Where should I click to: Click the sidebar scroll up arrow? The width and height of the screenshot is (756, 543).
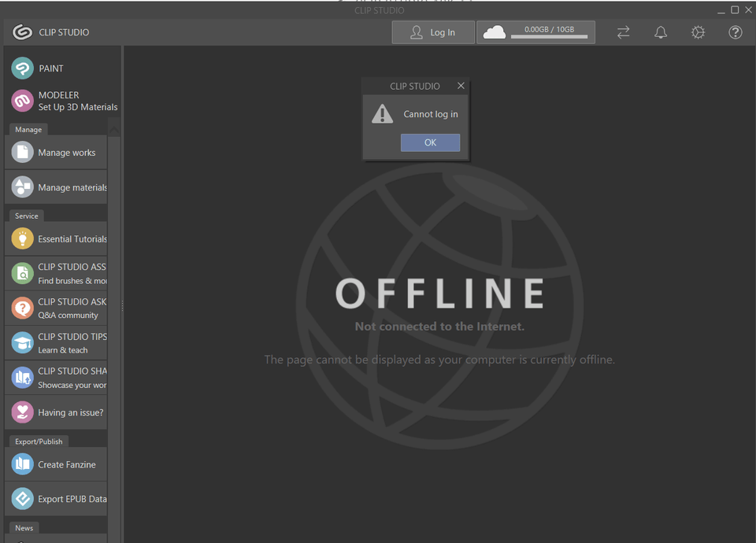pos(114,130)
